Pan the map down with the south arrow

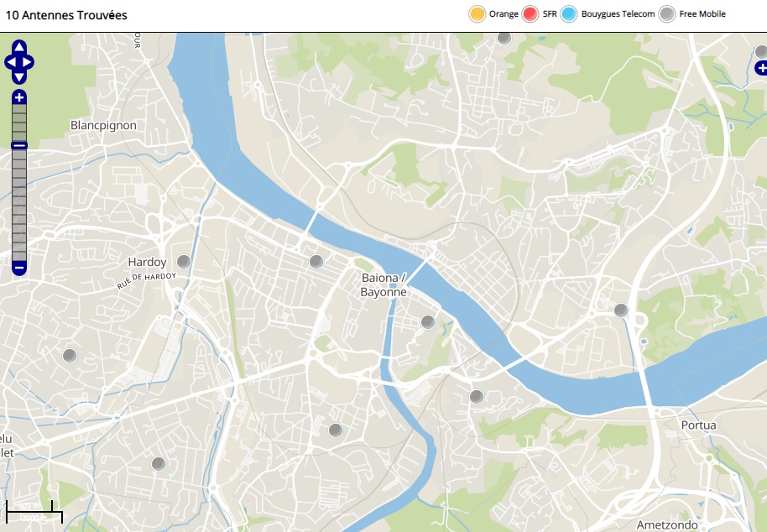point(19,76)
